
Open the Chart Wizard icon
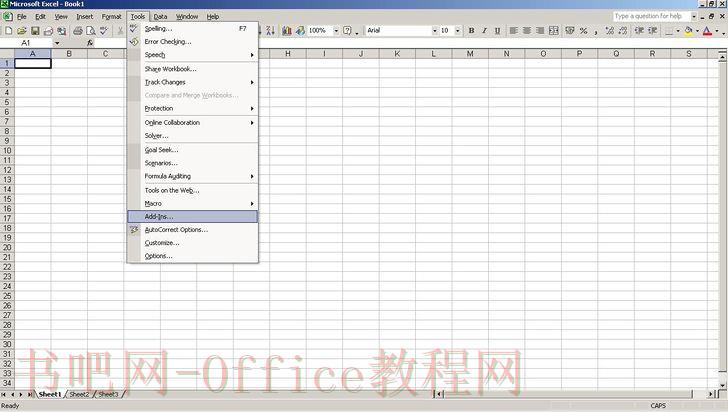(x=287, y=31)
